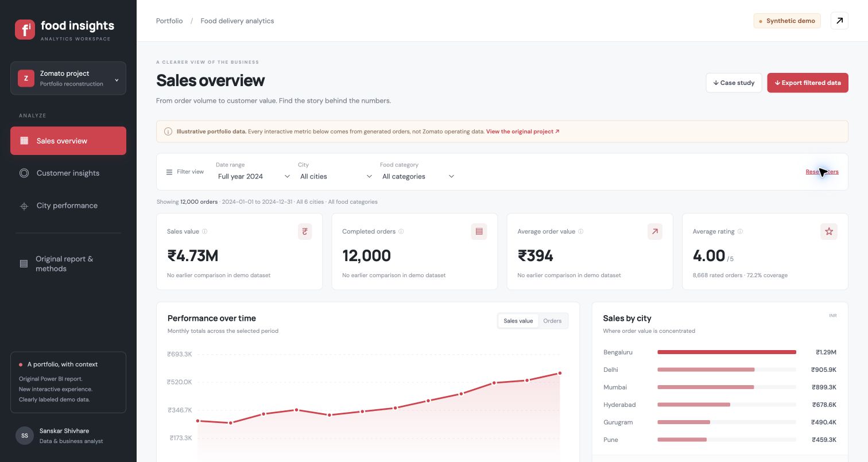Click the ₹693.3K axis label
The image size is (868, 462).
pos(180,354)
